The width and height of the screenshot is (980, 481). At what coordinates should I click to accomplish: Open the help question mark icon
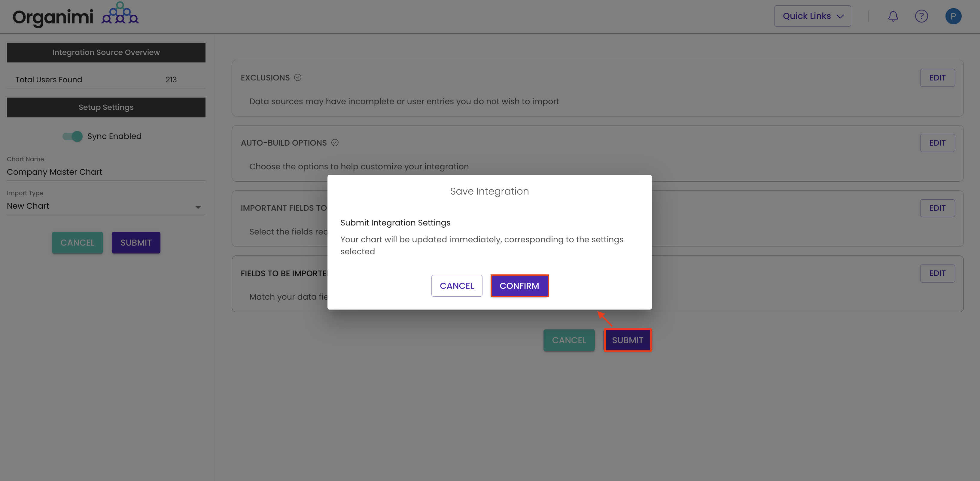click(x=921, y=16)
